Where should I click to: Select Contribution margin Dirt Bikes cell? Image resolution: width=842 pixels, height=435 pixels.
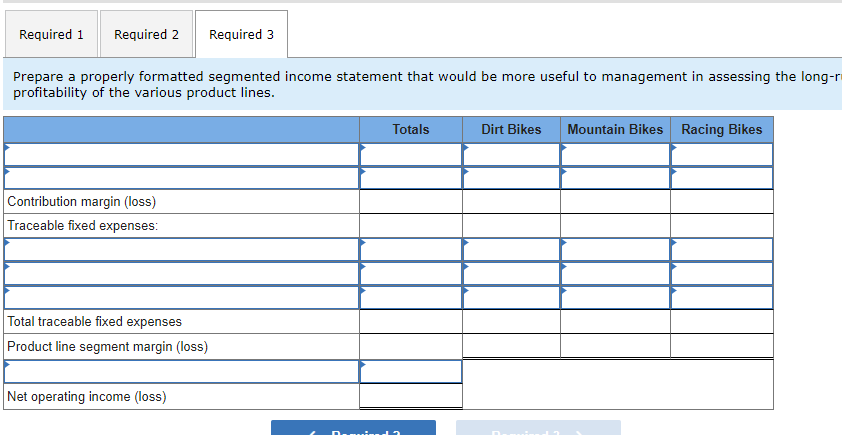point(511,202)
